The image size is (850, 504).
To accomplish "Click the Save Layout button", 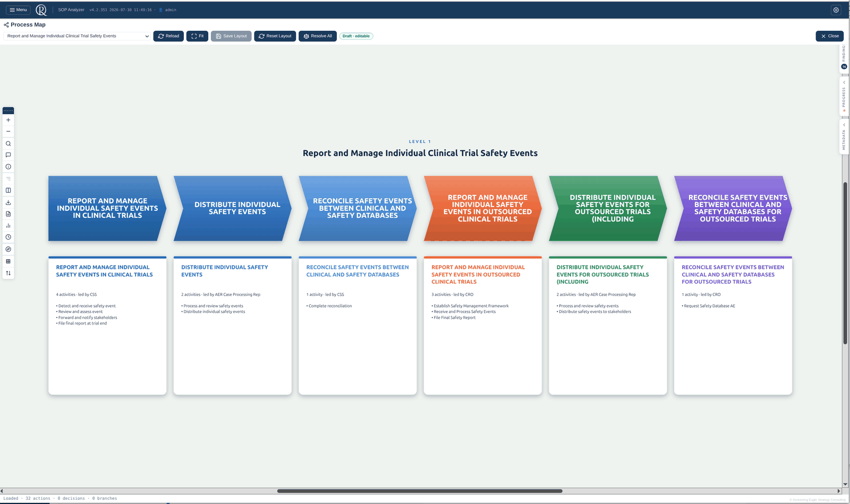I will [x=231, y=36].
